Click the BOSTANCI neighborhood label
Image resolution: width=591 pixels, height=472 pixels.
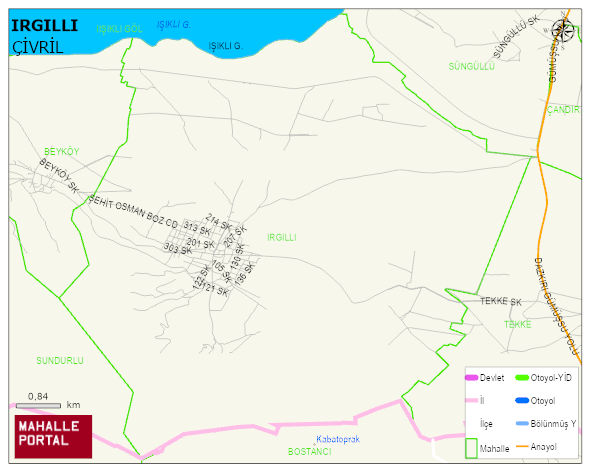(310, 451)
